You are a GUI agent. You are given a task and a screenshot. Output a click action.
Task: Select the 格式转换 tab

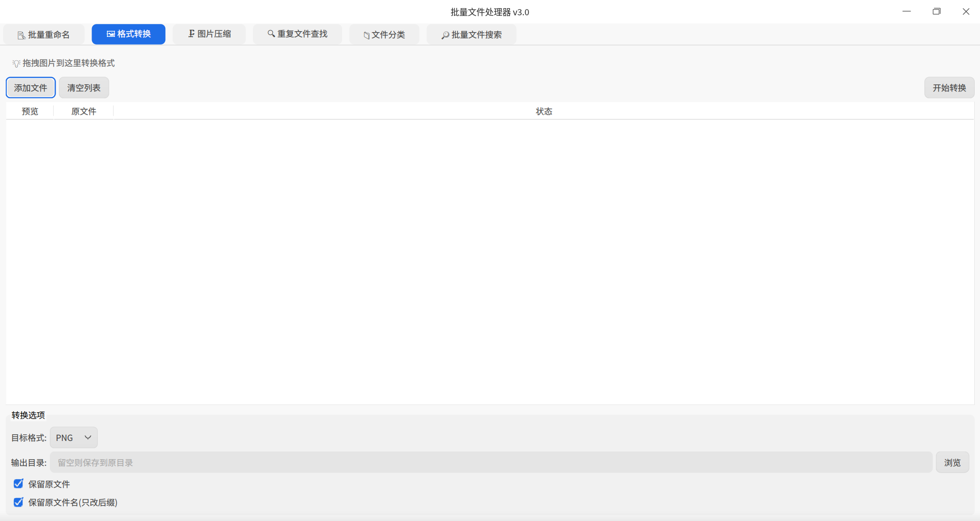128,34
